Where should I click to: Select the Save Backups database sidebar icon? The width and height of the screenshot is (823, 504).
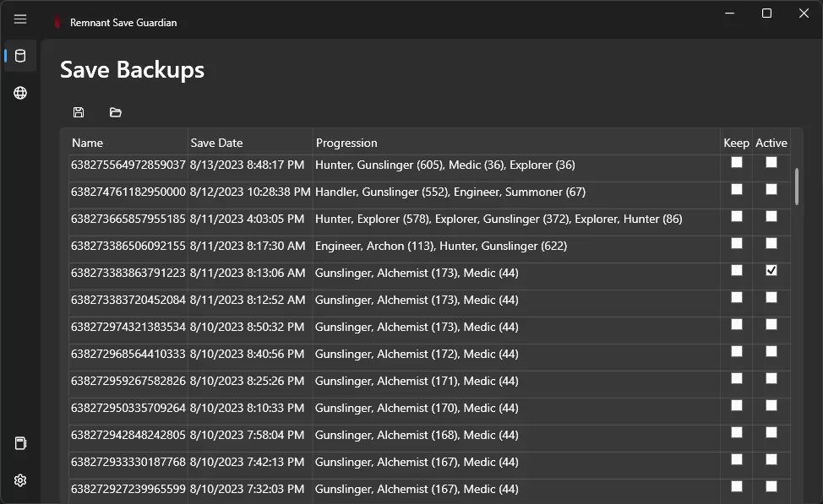[x=20, y=57]
